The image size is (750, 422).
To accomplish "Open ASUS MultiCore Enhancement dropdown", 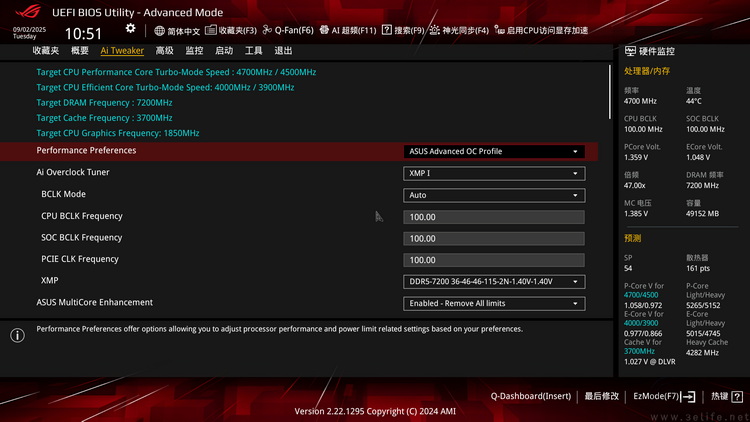I will [x=494, y=303].
